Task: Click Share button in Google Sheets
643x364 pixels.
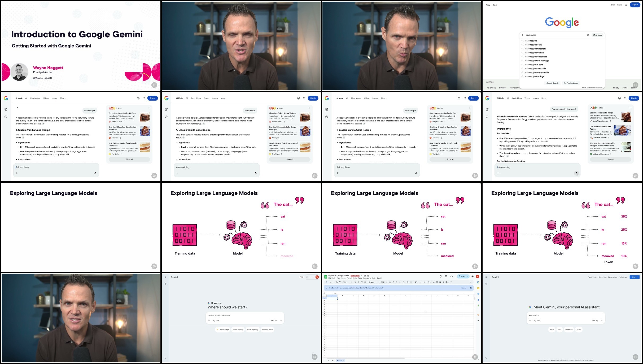Action: click(462, 277)
